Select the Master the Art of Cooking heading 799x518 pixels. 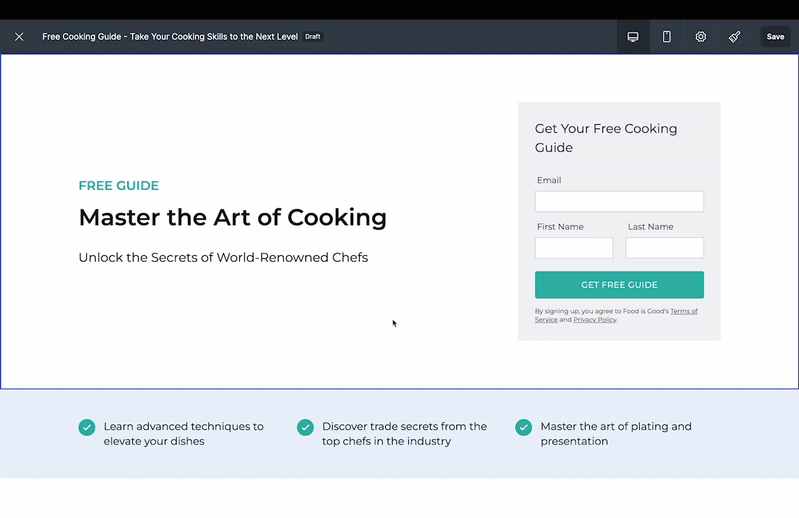tap(233, 217)
